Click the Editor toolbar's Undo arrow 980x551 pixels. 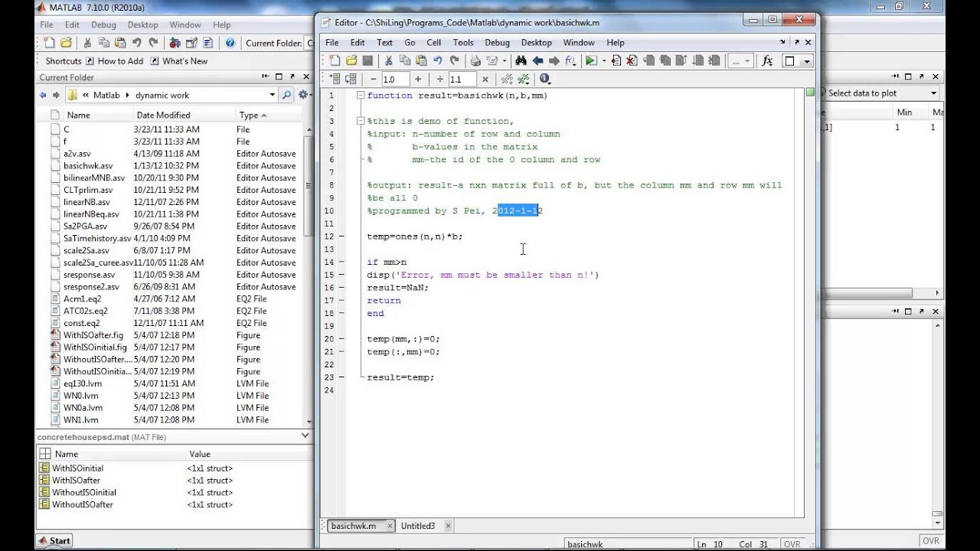click(x=438, y=61)
